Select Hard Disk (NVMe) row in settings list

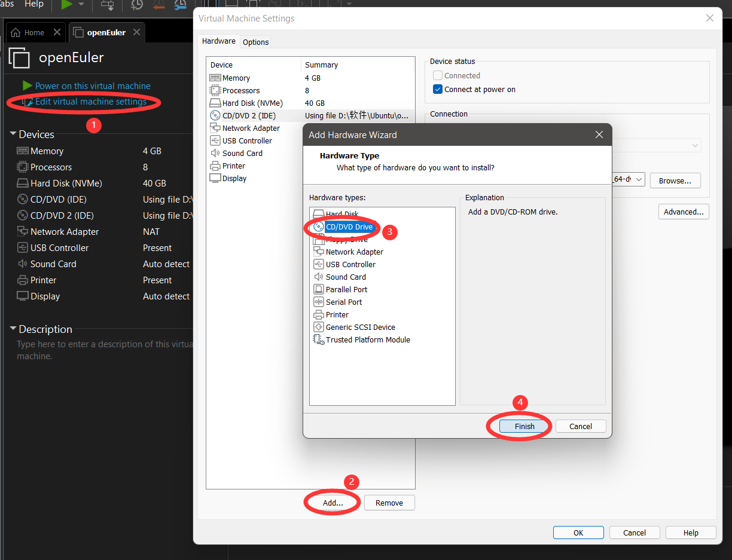pyautogui.click(x=310, y=103)
